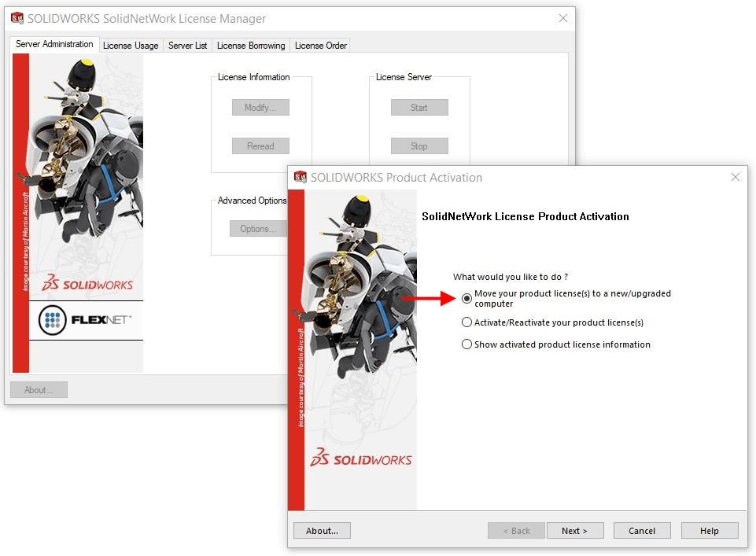756x556 pixels.
Task: Open the Server List tab
Action: click(187, 46)
